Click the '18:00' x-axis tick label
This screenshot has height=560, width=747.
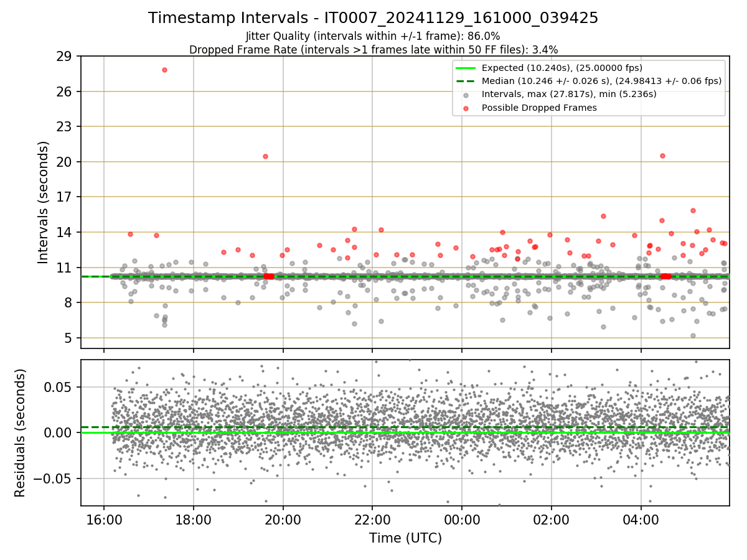pyautogui.click(x=193, y=520)
